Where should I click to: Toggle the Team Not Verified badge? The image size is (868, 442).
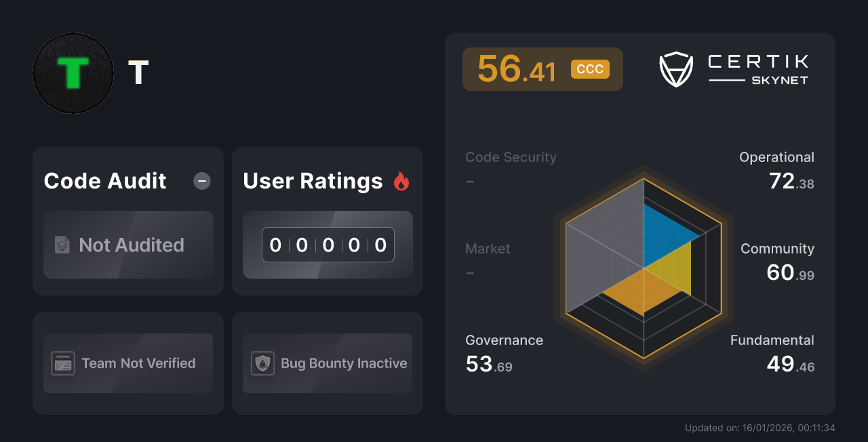click(x=127, y=363)
